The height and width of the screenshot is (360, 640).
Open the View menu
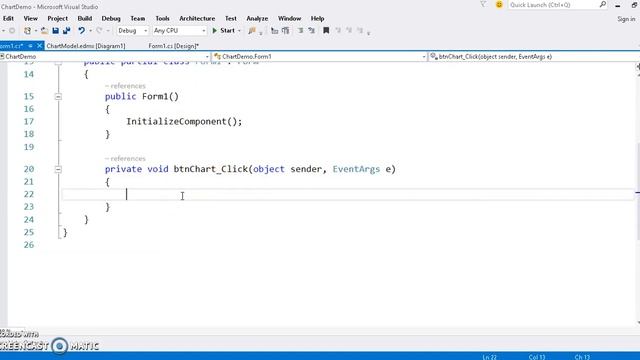click(31, 18)
